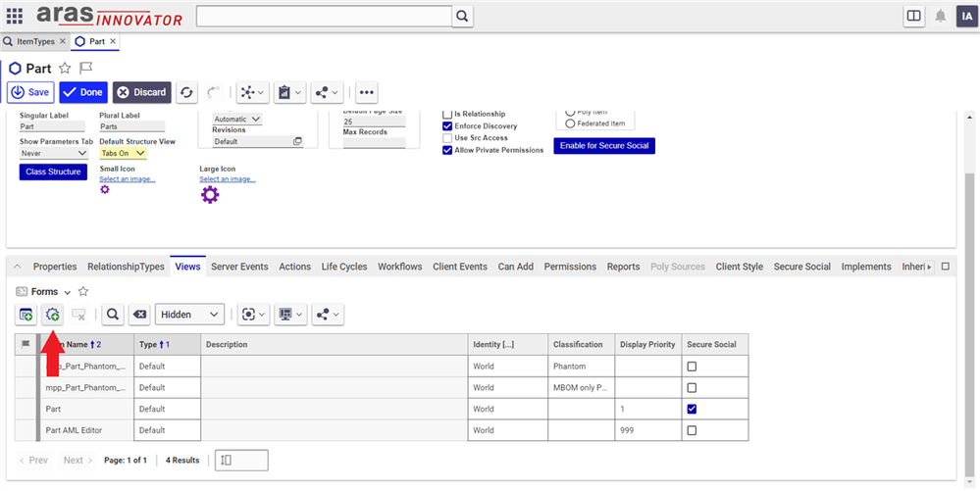Run search in the Forms relationship grid
Screen dimensions: 980x491
[x=113, y=315]
